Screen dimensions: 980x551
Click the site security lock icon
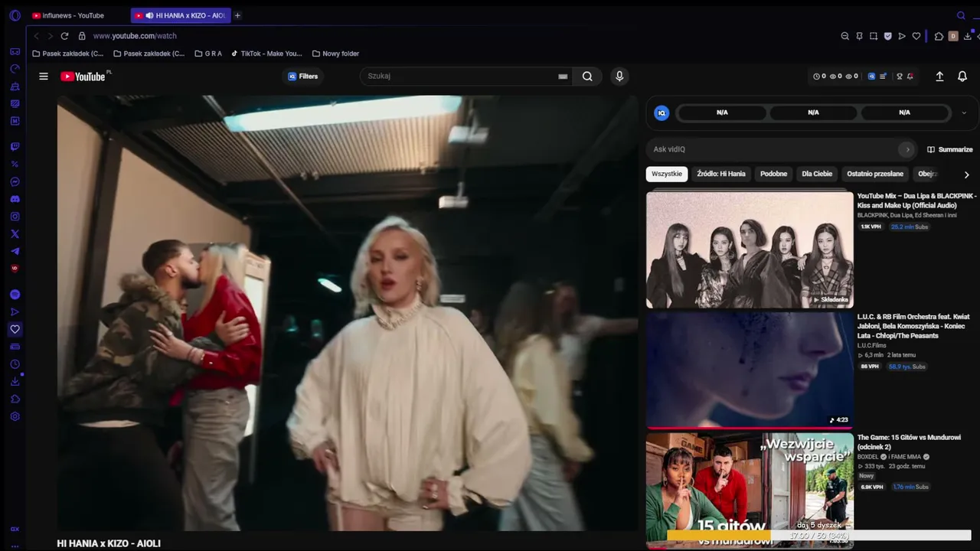coord(82,36)
